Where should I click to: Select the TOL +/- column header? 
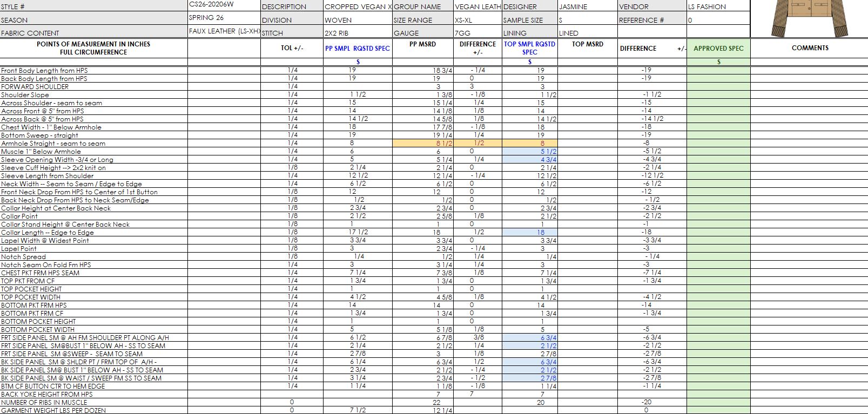(x=292, y=48)
